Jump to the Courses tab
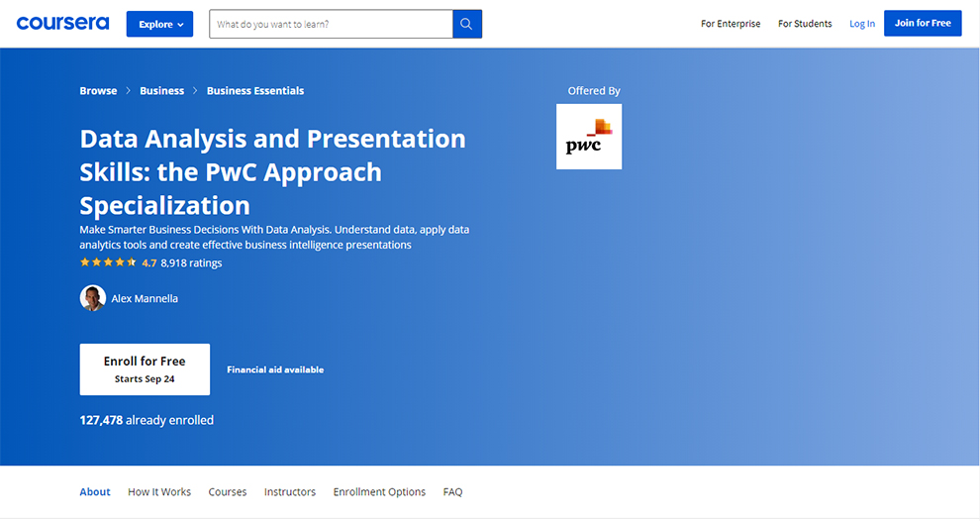Screen dimensions: 980x521 [x=228, y=492]
